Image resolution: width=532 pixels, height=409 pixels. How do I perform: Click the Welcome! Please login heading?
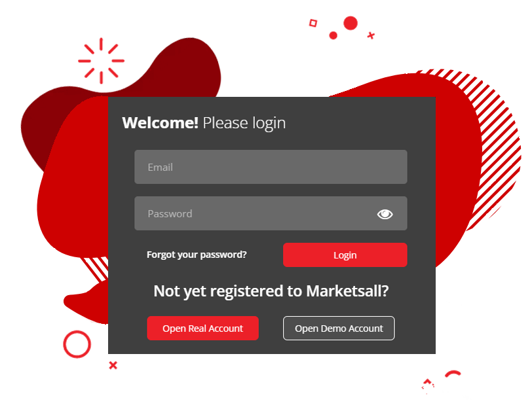[204, 123]
